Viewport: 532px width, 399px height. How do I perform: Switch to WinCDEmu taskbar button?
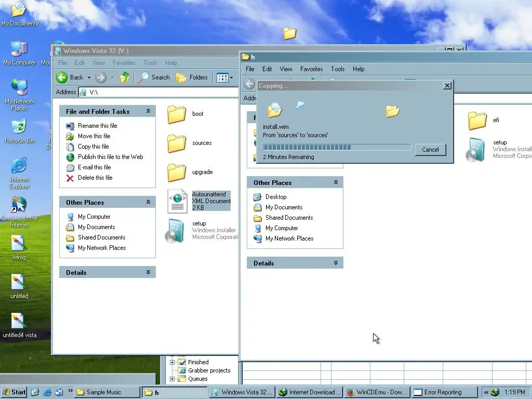pos(377,392)
